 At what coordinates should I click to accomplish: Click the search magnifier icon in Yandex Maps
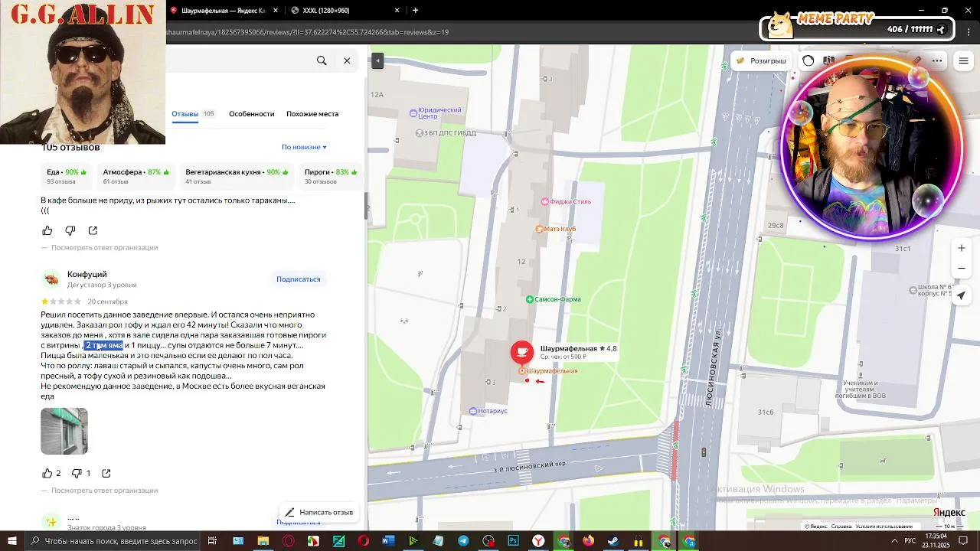click(322, 60)
